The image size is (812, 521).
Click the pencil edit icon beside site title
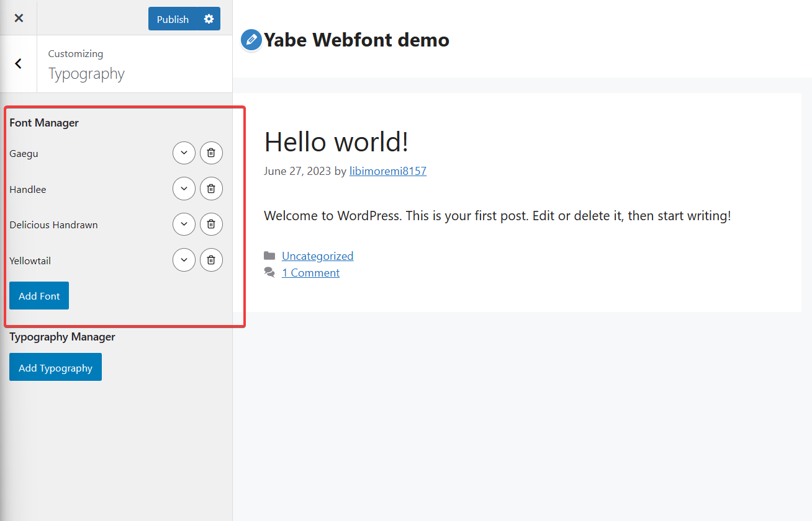coord(251,40)
